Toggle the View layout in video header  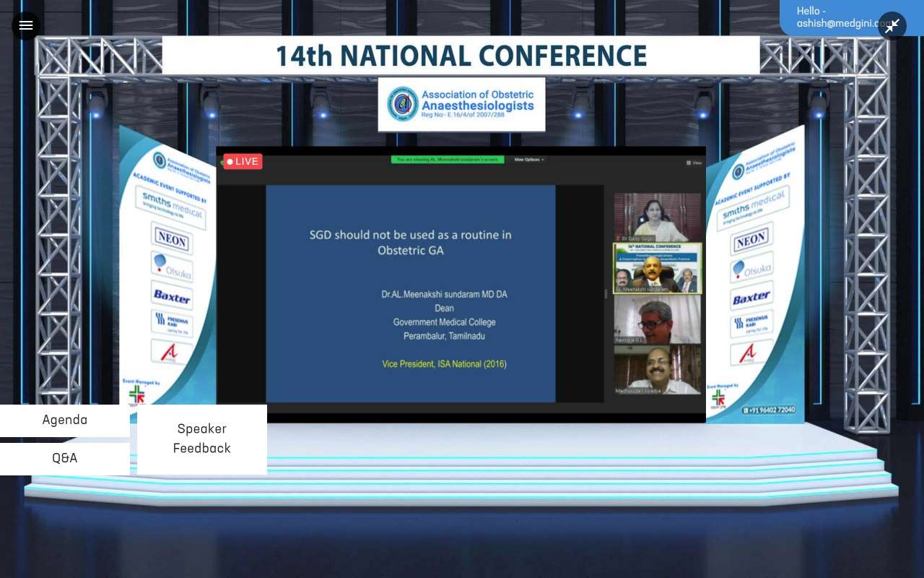point(694,163)
